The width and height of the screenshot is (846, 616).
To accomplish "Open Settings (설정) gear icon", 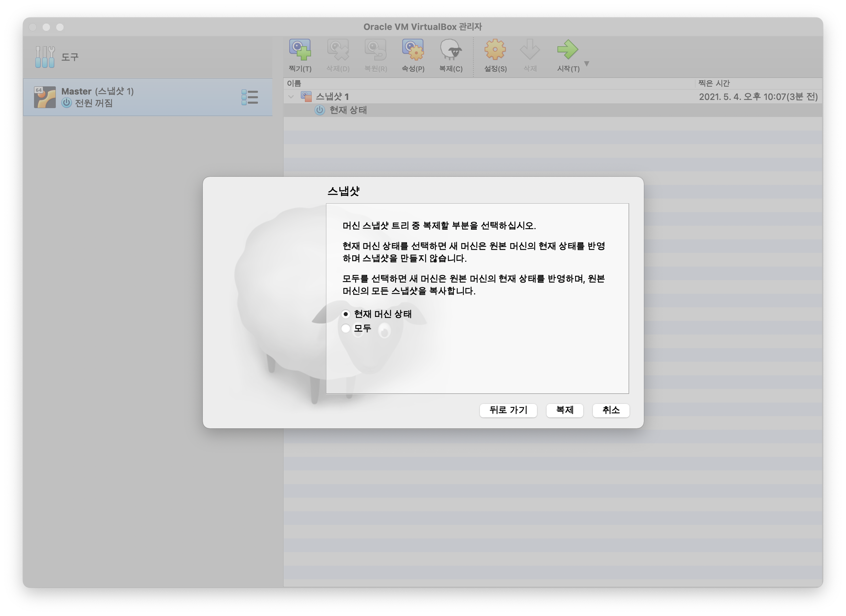I will click(495, 50).
